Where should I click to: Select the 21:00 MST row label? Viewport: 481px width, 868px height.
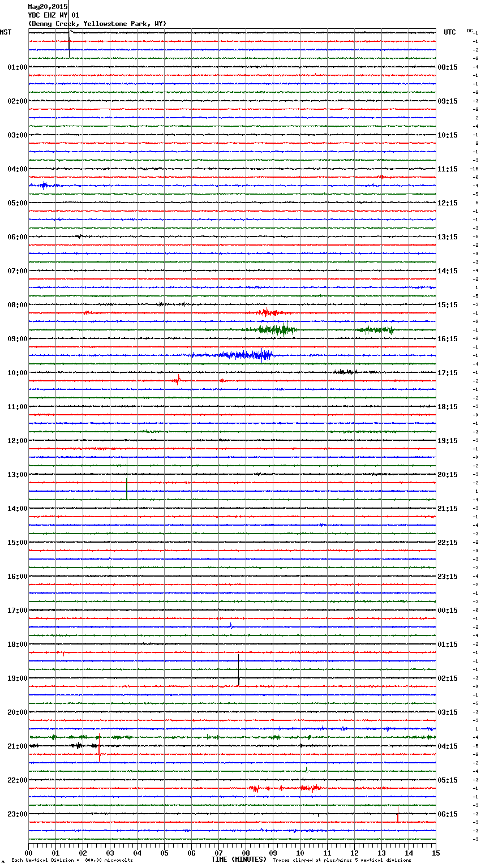pos(18,746)
